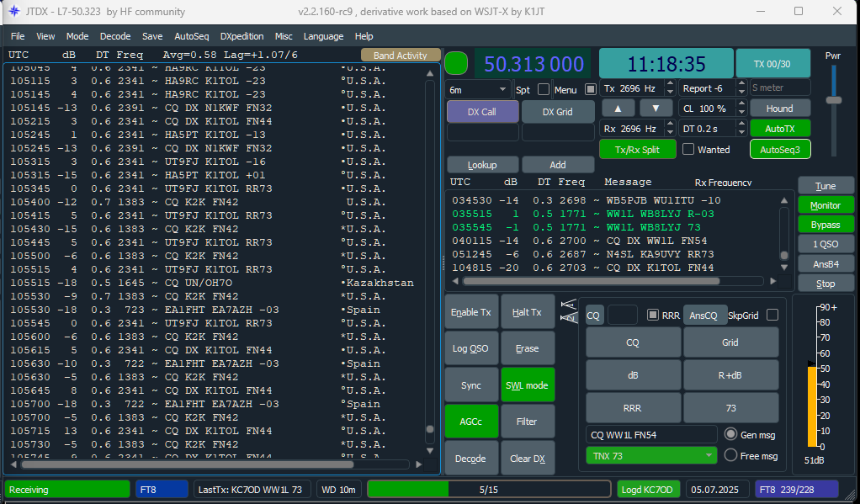This screenshot has width=860, height=504.
Task: Adjust the DT 0.2 s spinner arrows
Action: point(741,129)
